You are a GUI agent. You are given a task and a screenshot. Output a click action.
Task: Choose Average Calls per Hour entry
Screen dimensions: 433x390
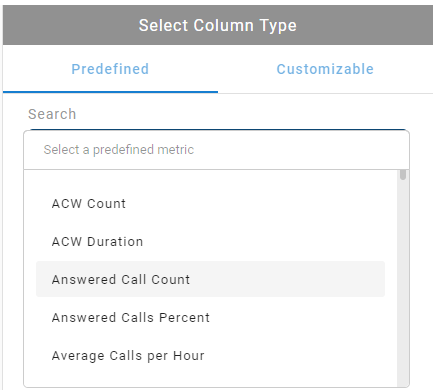point(210,355)
